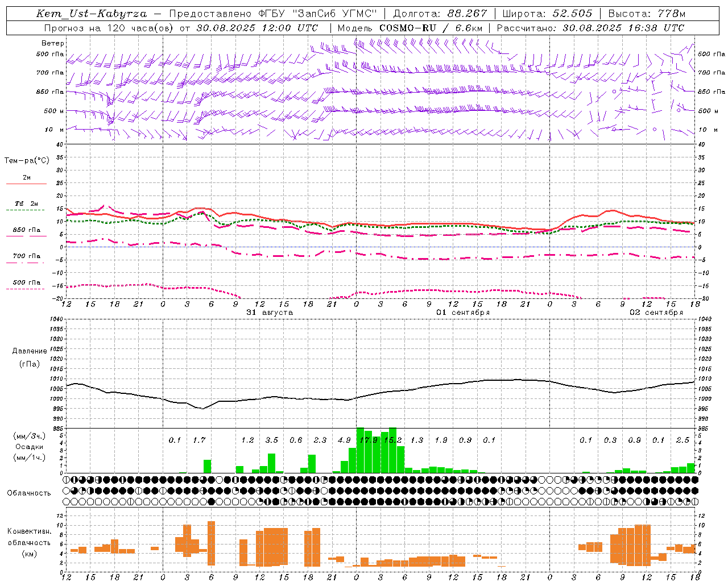Click the 1.7 precipitation value
This screenshot has height=582, width=728.
[x=199, y=440]
